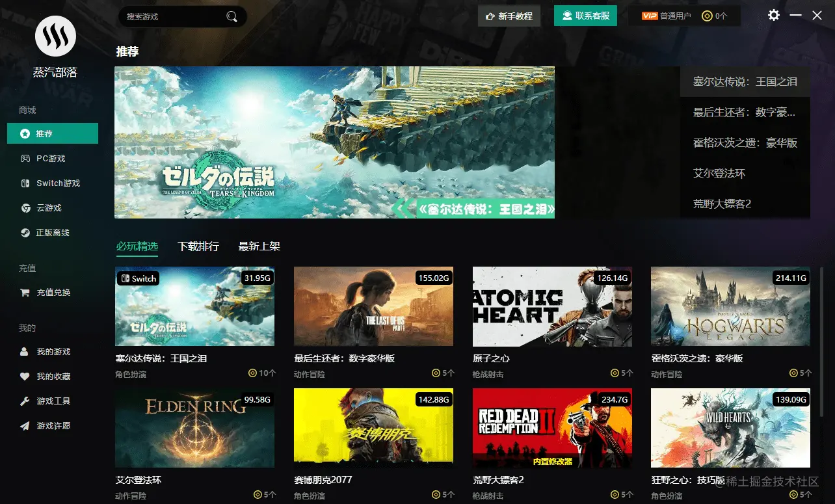This screenshot has height=504, width=835.
Task: Click the Switch console icon in sidebar
Action: click(25, 183)
